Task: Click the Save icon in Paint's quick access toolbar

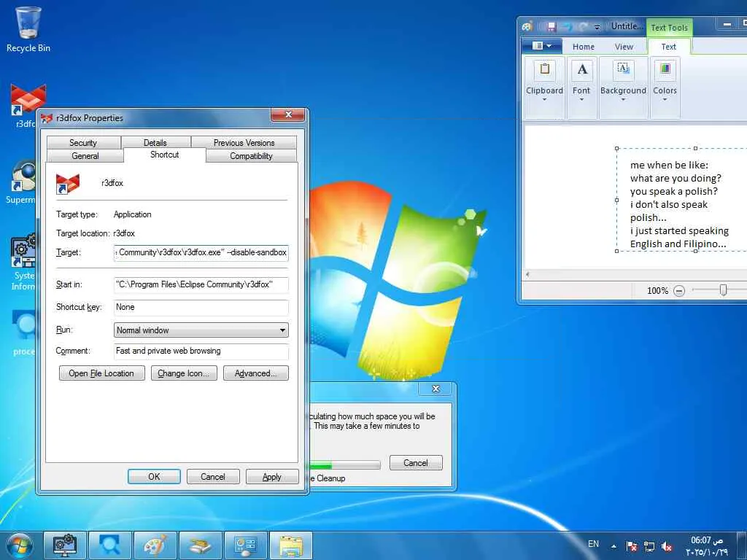Action: tap(551, 27)
